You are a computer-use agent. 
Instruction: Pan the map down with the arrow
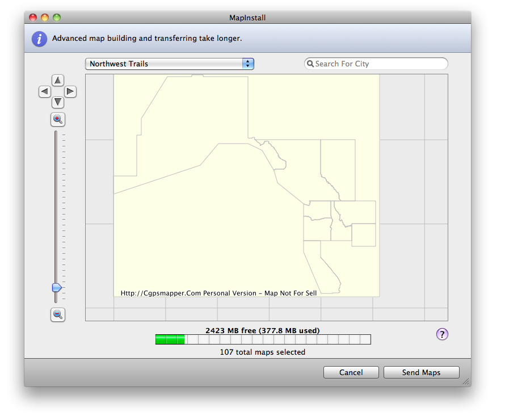pyautogui.click(x=58, y=103)
